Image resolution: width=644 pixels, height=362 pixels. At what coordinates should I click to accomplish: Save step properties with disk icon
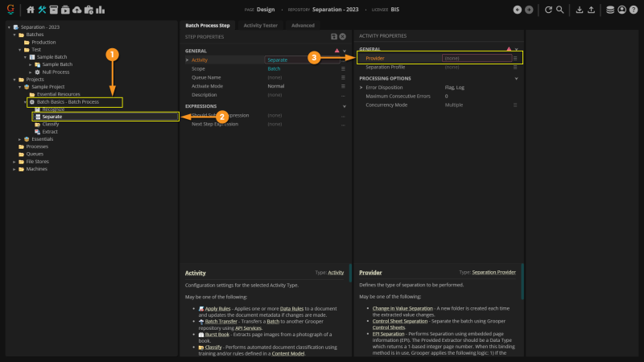click(334, 36)
